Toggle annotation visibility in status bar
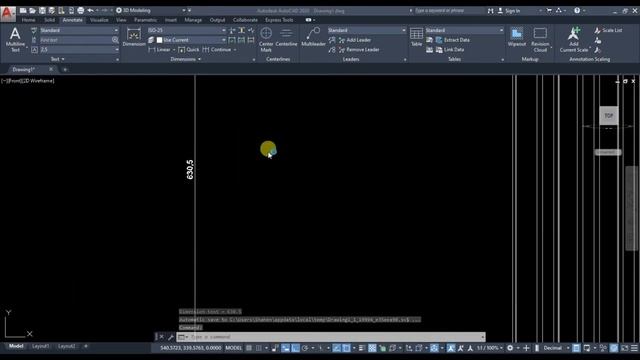 451,348
